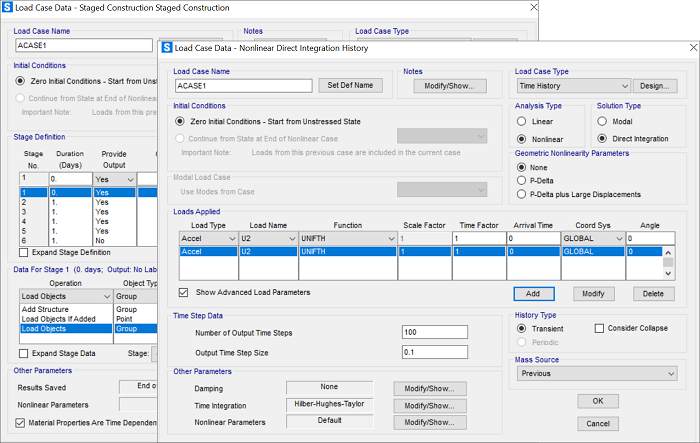Screen dimensions: 700x443
Task: Click the stage Duration input field
Action: [x=70, y=179]
